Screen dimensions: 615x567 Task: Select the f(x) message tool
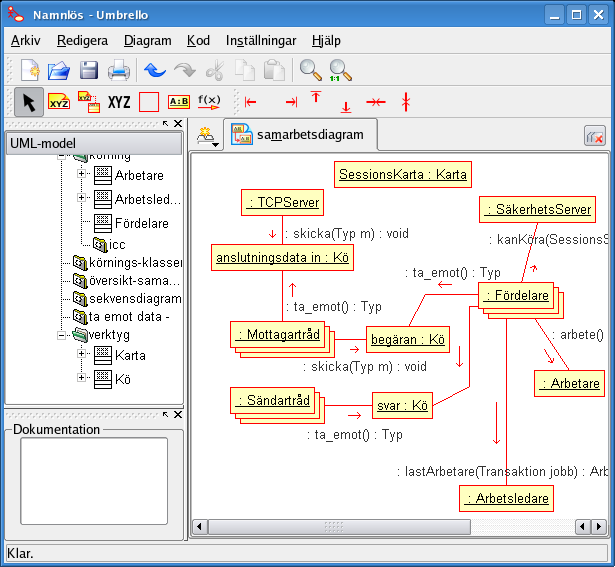tap(209, 102)
